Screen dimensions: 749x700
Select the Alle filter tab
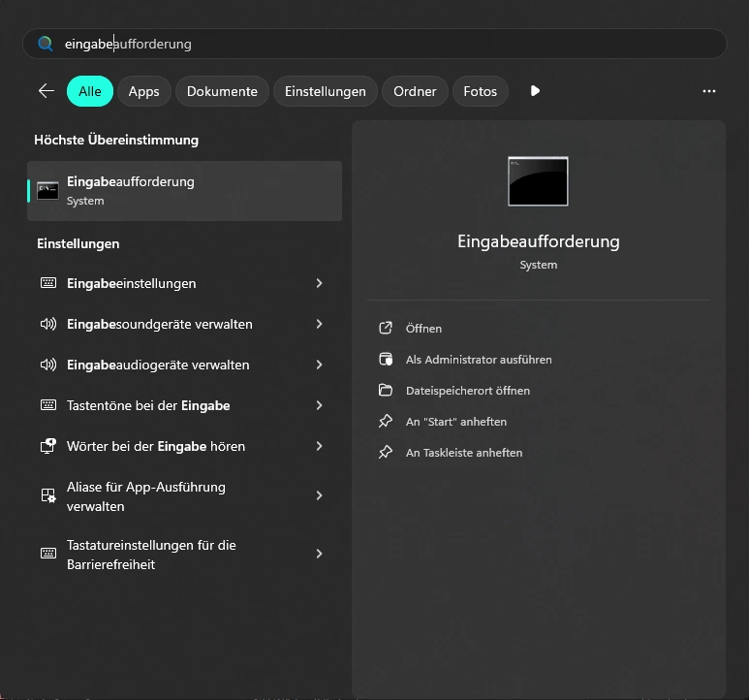pos(90,91)
